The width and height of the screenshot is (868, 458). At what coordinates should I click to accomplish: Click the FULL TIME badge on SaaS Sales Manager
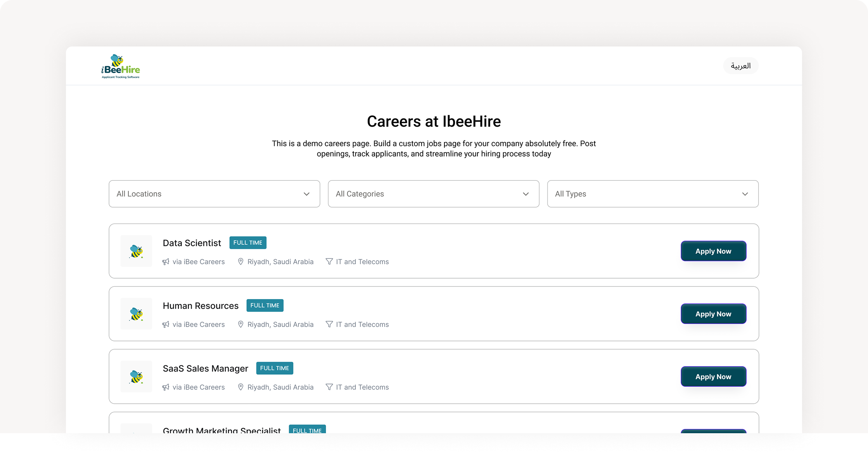tap(275, 368)
